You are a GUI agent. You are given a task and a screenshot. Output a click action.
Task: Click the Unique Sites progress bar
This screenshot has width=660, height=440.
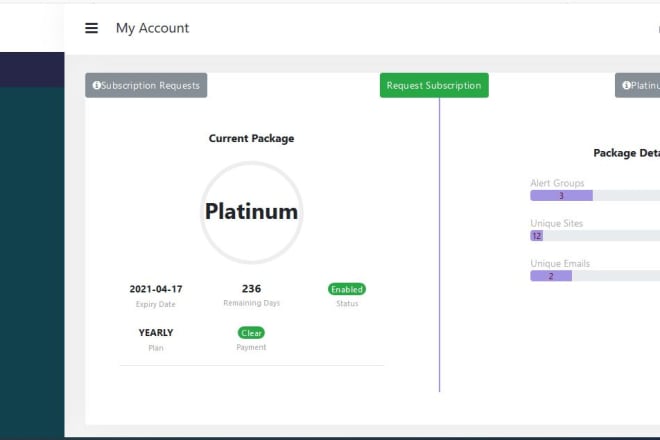point(595,236)
